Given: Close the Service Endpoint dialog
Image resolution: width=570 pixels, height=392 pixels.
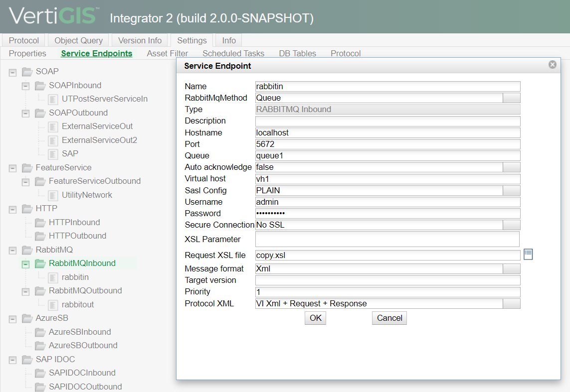Looking at the screenshot, I should pyautogui.click(x=553, y=65).
